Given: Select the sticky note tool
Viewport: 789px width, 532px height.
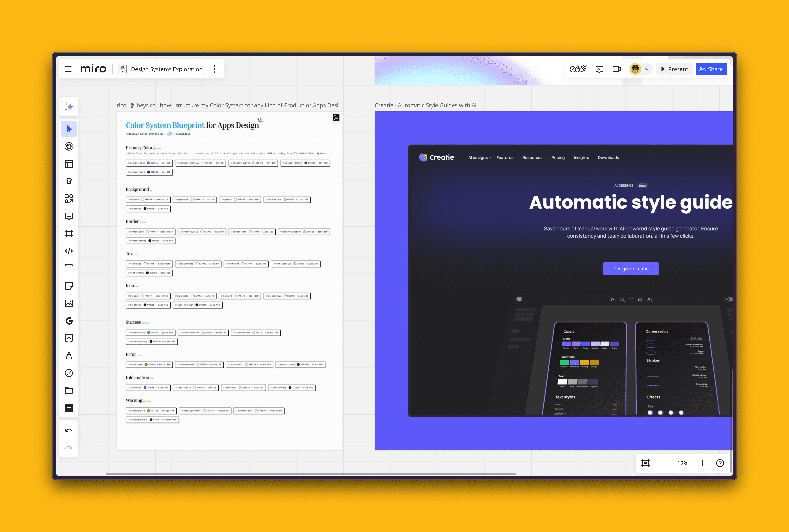Looking at the screenshot, I should 69,286.
